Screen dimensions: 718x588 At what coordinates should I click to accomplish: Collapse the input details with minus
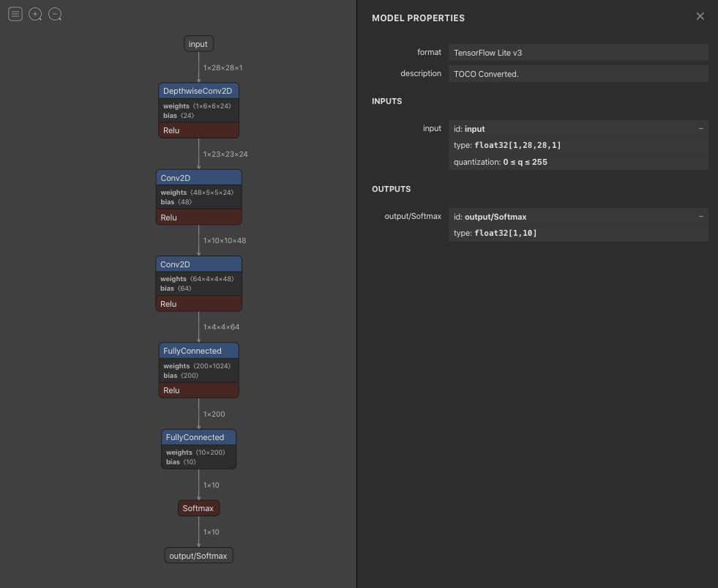(700, 129)
